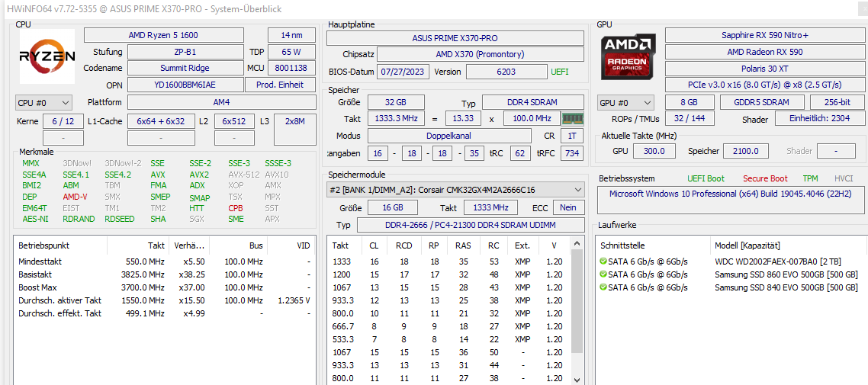The width and height of the screenshot is (868, 385).
Task: Click the green check icon beside WDC WD2002FAEX
Action: (x=603, y=261)
